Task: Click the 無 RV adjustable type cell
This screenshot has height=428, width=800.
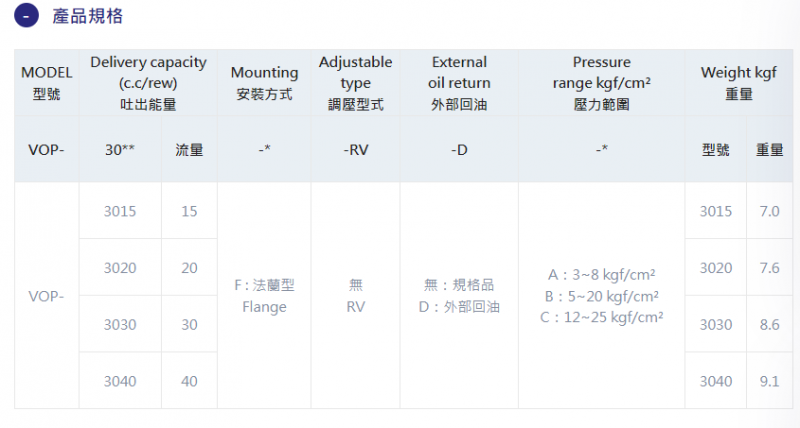Action: coord(356,296)
